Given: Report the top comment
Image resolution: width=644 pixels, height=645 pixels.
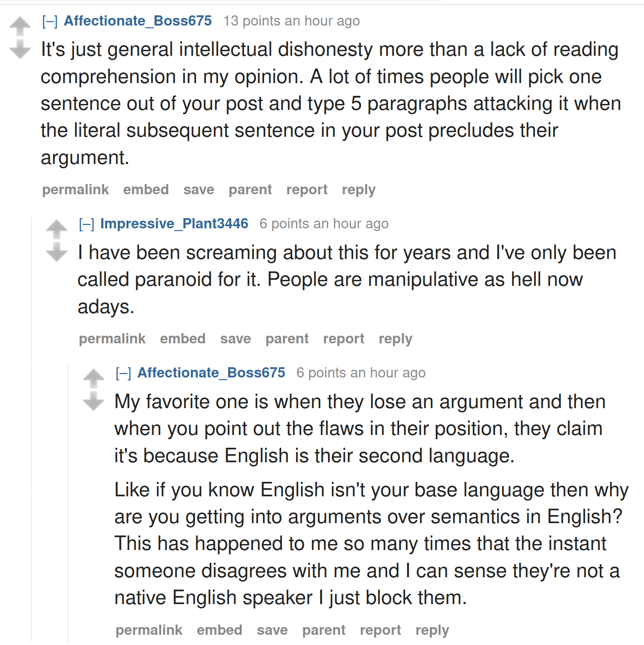Looking at the screenshot, I should 307,190.
